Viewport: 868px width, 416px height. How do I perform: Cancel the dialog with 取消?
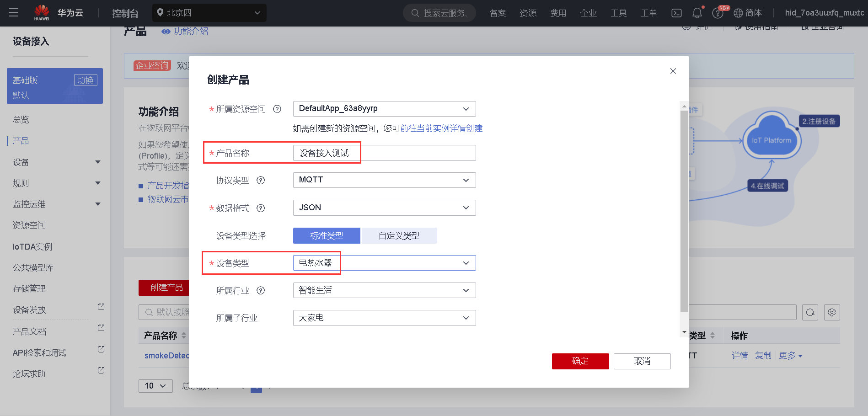click(642, 361)
